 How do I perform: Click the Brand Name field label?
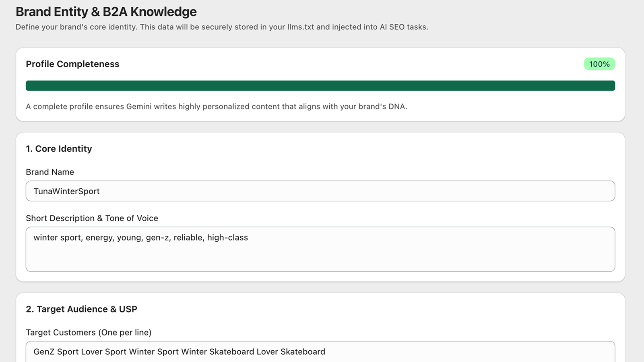[50, 172]
